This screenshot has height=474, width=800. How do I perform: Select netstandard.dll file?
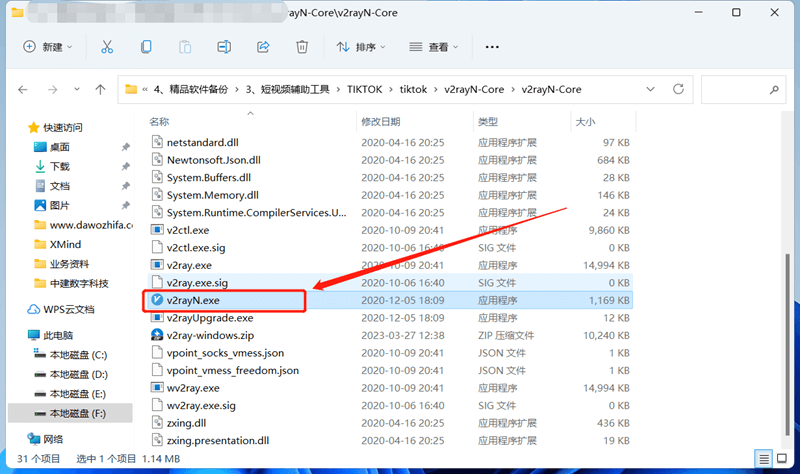click(x=203, y=142)
